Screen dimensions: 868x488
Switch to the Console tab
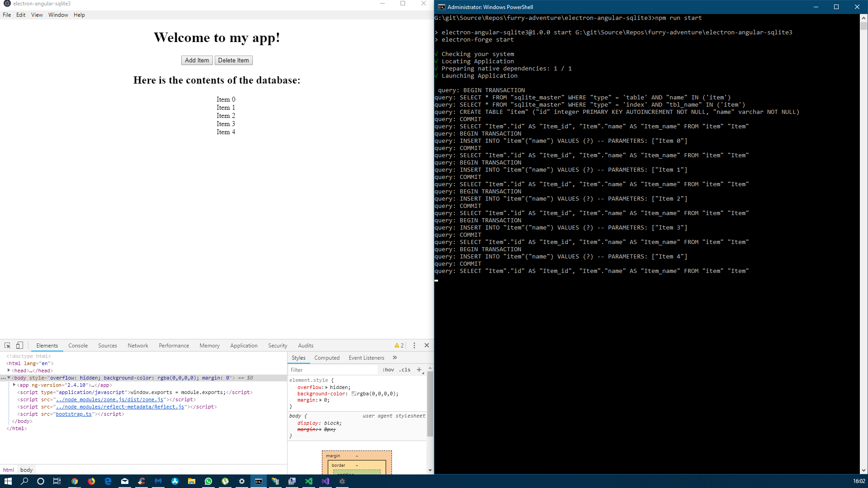pos(78,346)
